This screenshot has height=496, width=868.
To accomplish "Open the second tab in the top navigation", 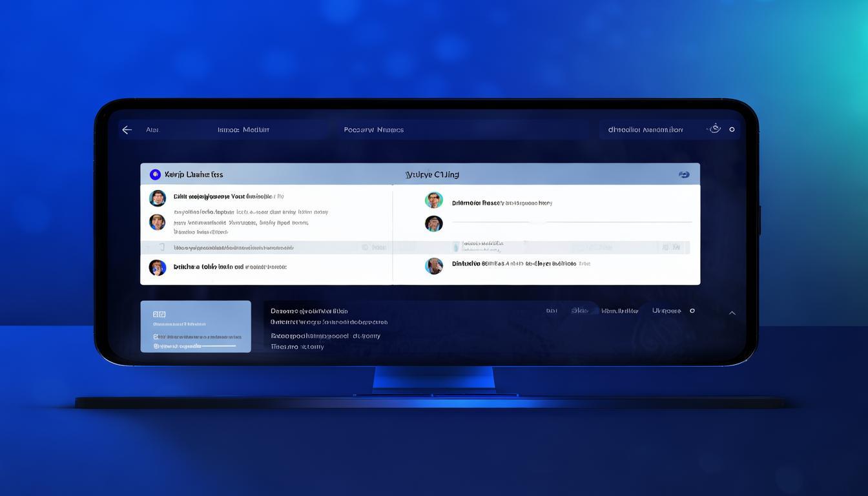I will [243, 130].
